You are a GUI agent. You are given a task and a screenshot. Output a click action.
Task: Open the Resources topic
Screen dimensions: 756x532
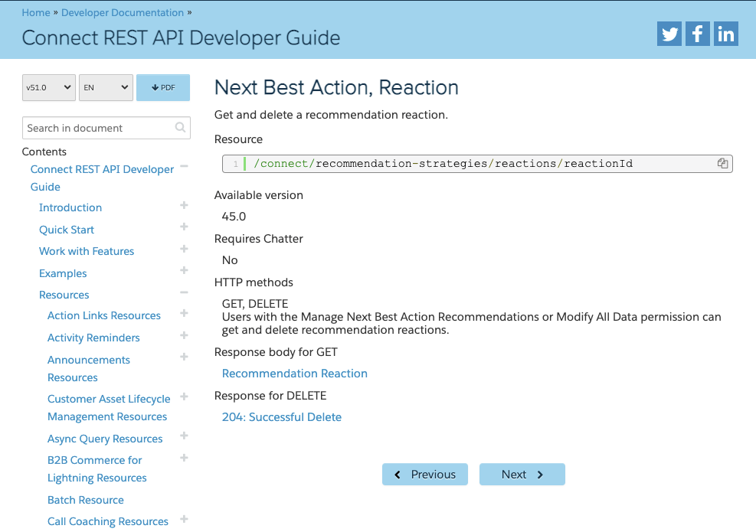64,295
